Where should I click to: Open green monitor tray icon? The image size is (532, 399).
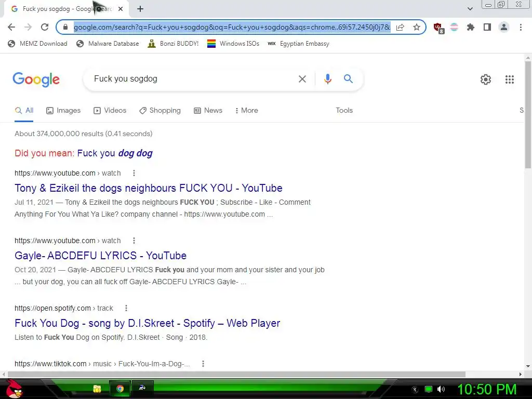(x=429, y=390)
